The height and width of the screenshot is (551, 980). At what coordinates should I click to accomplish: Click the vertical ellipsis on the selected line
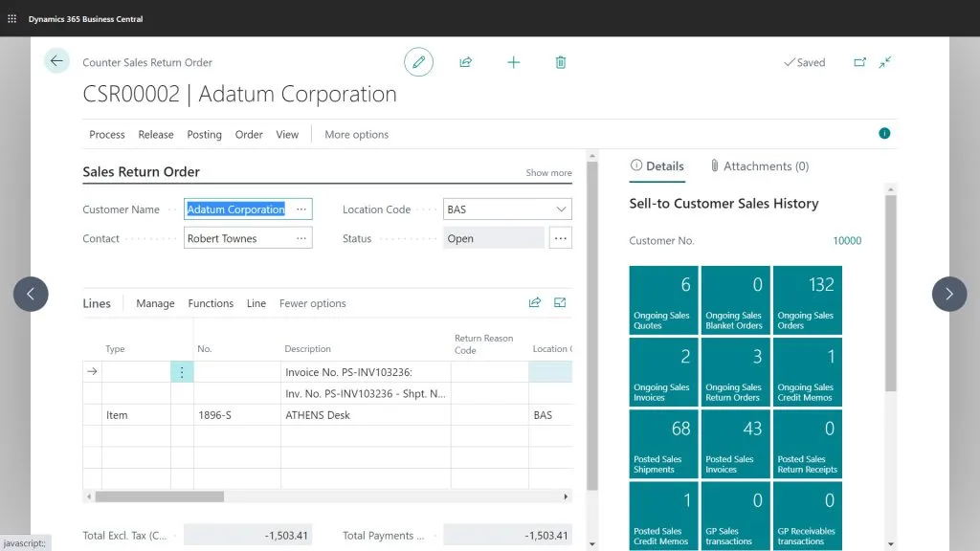[182, 371]
